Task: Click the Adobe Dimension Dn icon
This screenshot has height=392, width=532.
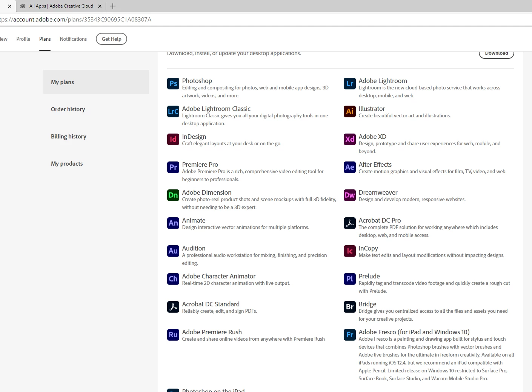Action: [x=173, y=195]
